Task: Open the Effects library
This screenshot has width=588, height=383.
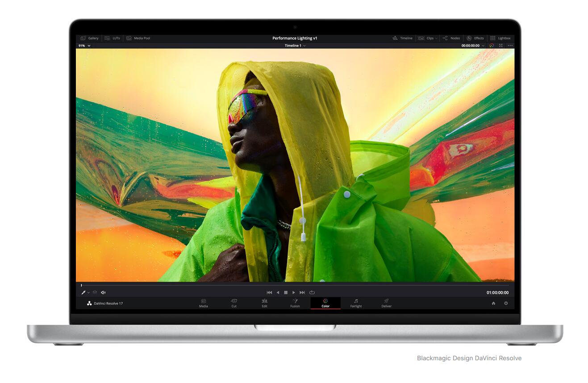Action: [x=475, y=38]
